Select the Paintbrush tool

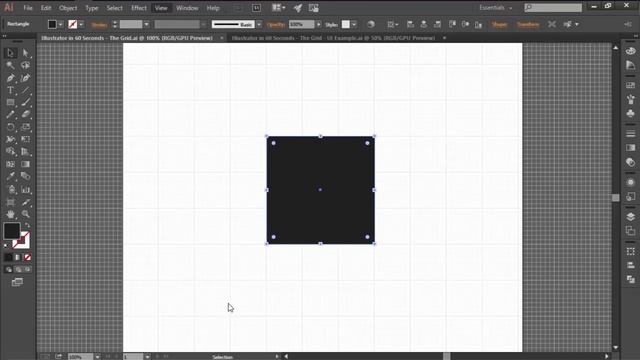(x=25, y=102)
